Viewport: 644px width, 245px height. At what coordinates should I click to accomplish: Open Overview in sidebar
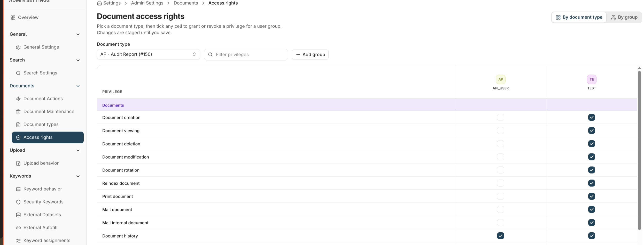tap(28, 18)
